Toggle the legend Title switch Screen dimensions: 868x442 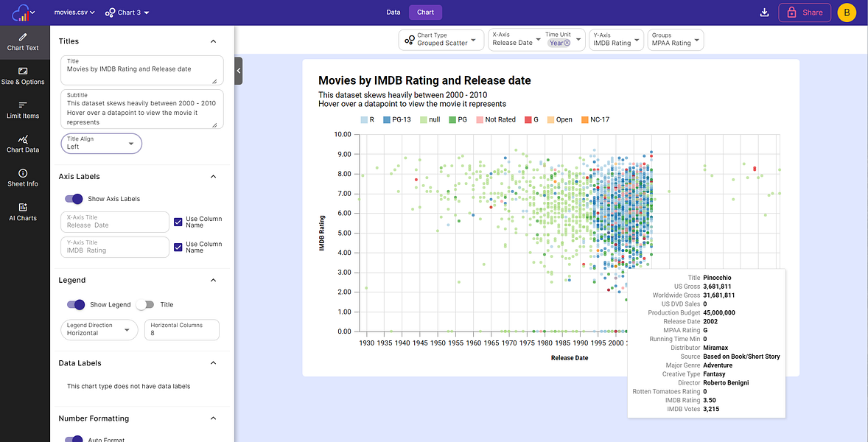click(146, 304)
